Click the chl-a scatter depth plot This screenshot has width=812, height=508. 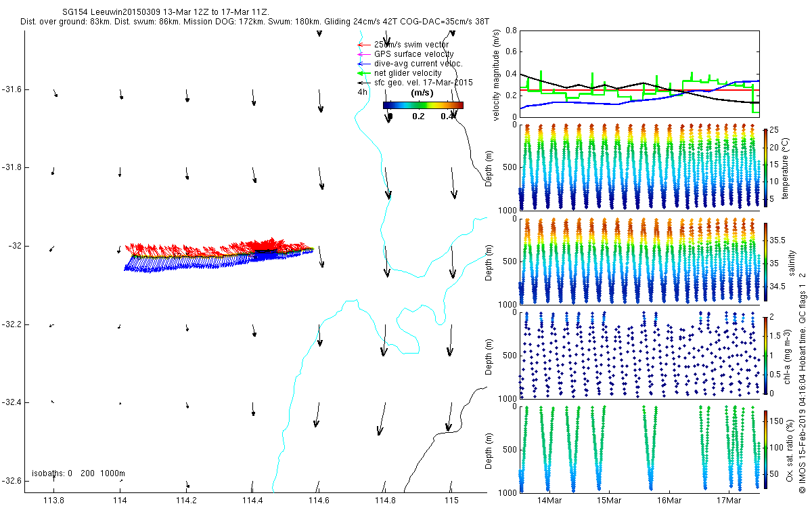coord(639,355)
